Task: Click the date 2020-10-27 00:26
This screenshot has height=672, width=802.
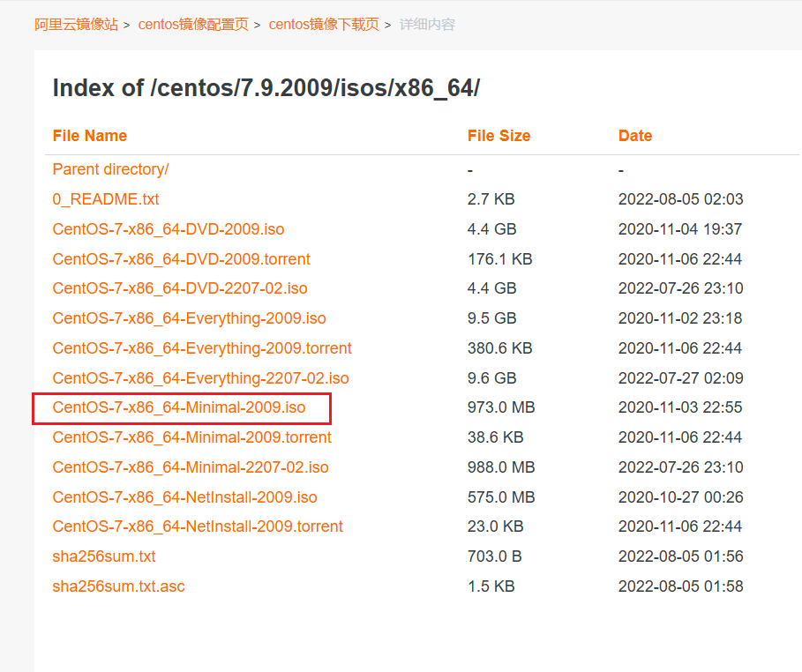Action: coord(681,497)
